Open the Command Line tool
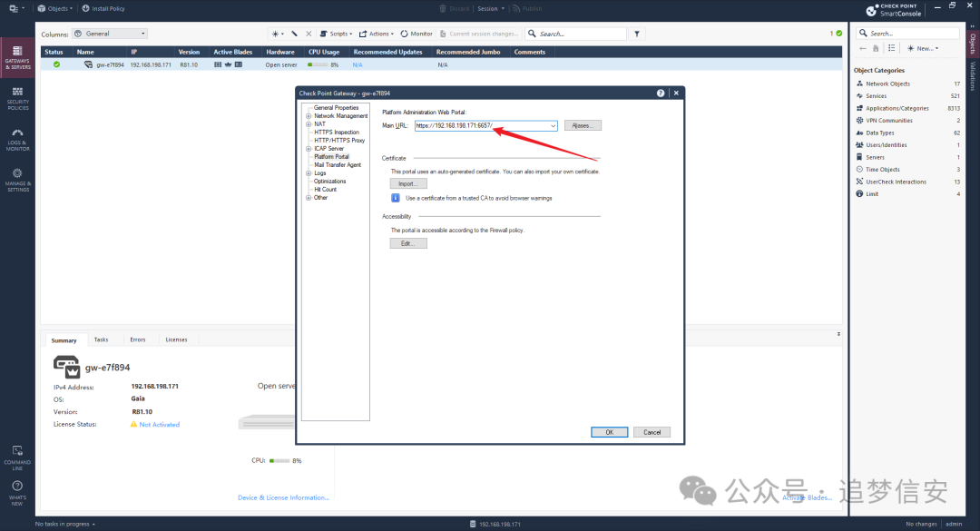 coord(17,457)
